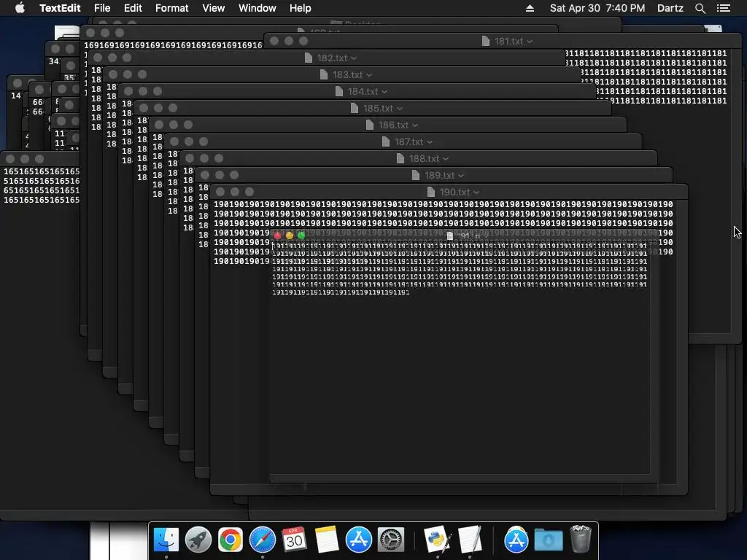Open the Window menu
The image size is (747, 560).
(258, 8)
